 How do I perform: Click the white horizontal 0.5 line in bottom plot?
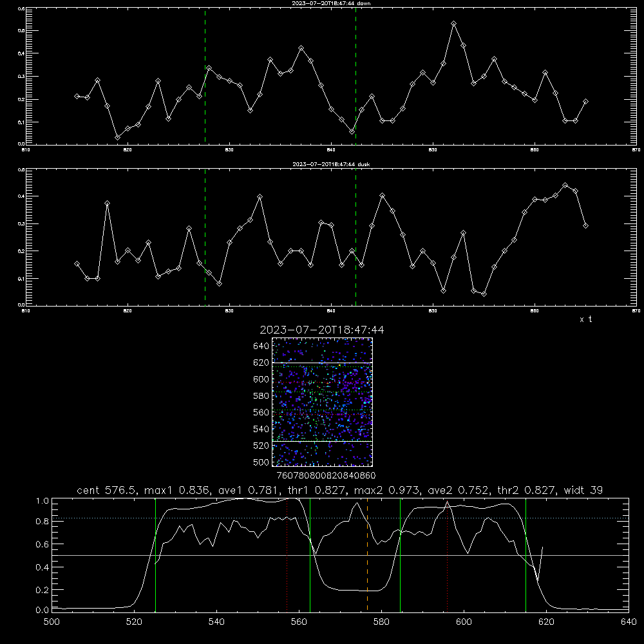340,555
